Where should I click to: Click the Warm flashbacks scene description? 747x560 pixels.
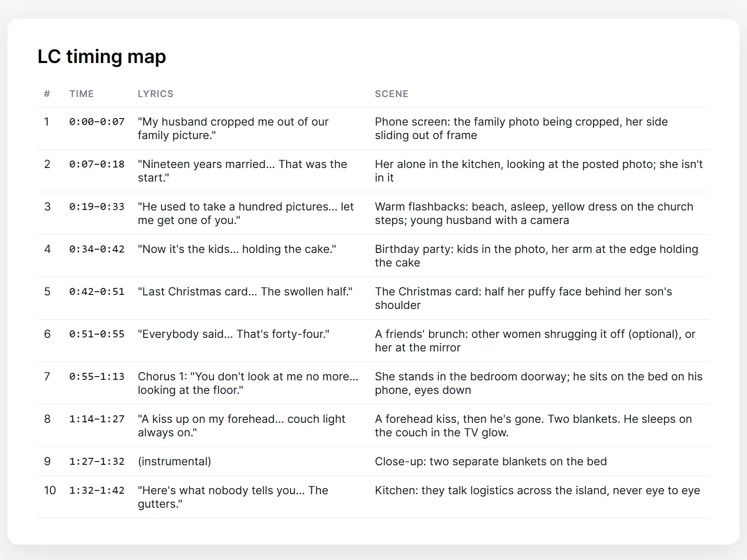tap(534, 213)
